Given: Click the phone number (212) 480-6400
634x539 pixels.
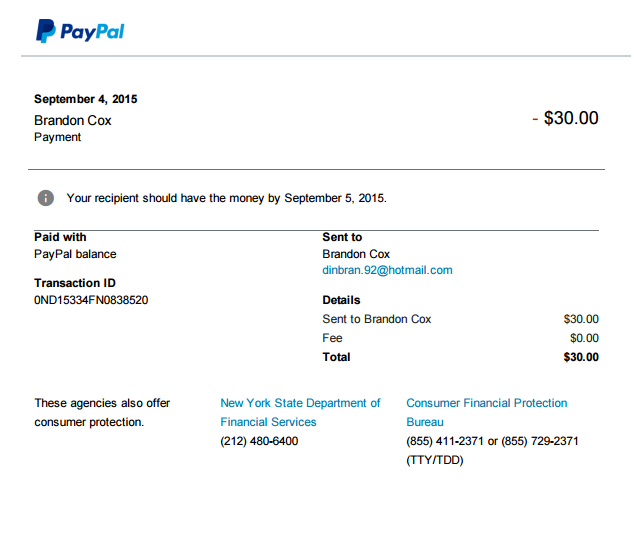Looking at the screenshot, I should point(259,441).
